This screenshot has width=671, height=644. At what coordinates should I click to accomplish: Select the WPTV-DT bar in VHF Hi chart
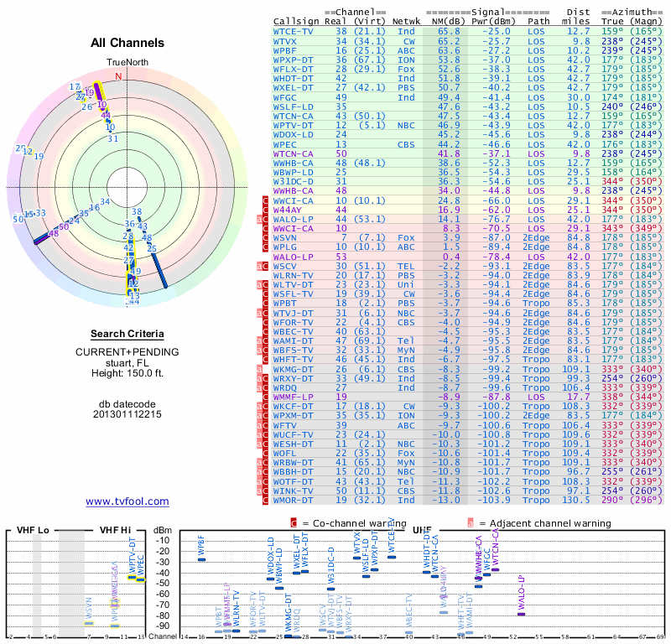tap(133, 577)
